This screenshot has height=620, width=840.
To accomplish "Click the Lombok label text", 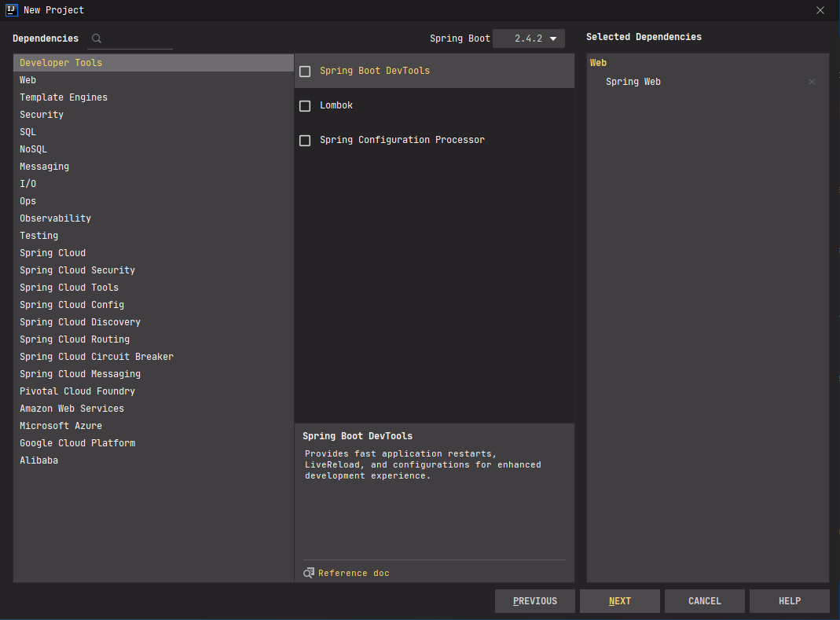I will click(x=336, y=105).
